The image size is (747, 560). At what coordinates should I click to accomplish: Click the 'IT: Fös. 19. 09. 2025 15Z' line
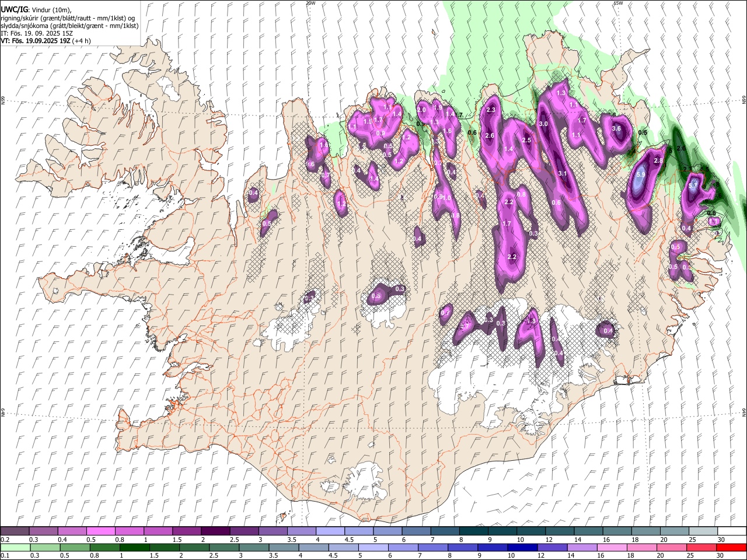[x=37, y=33]
